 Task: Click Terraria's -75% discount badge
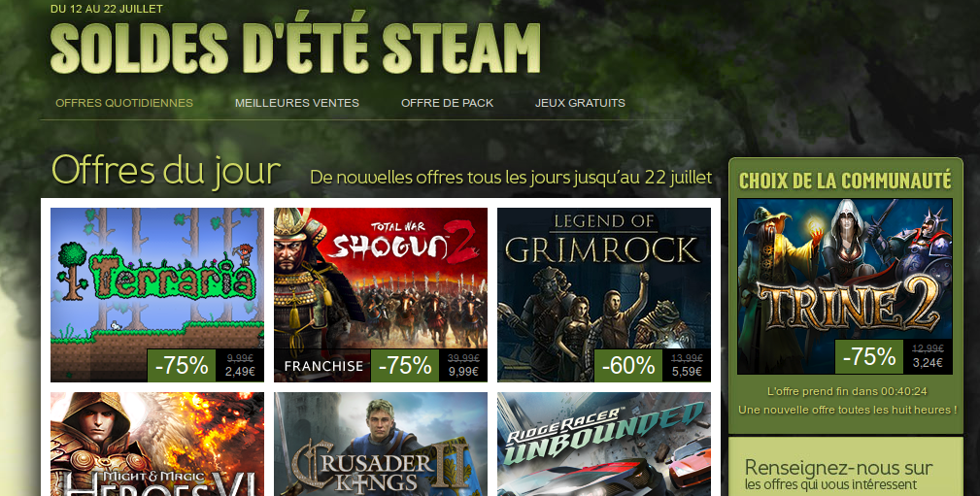[x=182, y=365]
